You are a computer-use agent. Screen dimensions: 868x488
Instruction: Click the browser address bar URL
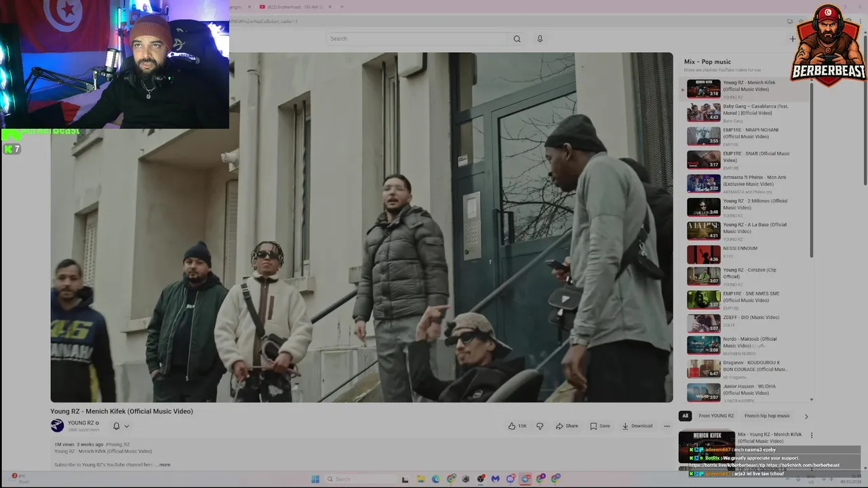[x=264, y=21]
